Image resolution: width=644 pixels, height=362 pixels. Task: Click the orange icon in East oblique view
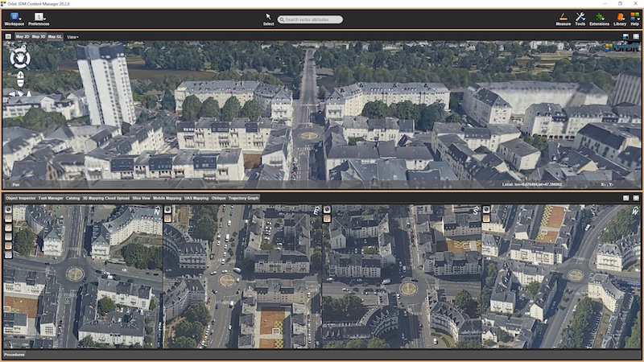pyautogui.click(x=167, y=219)
